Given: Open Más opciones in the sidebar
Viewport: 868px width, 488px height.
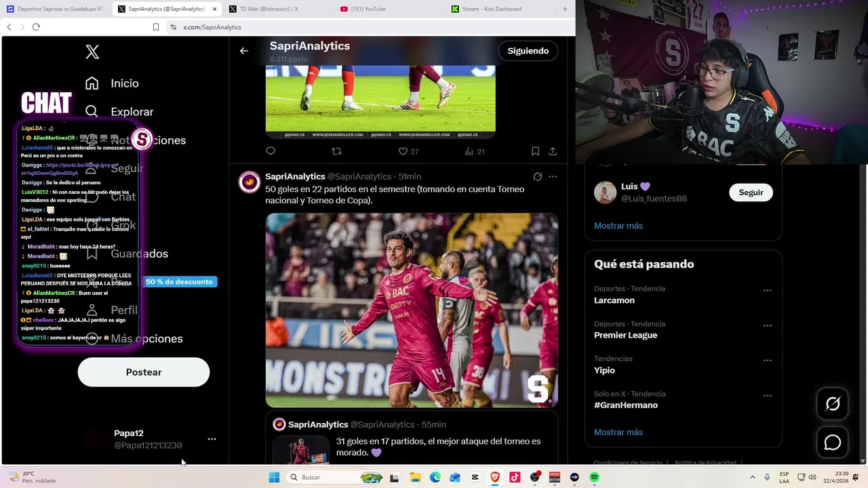Looking at the screenshot, I should [134, 338].
